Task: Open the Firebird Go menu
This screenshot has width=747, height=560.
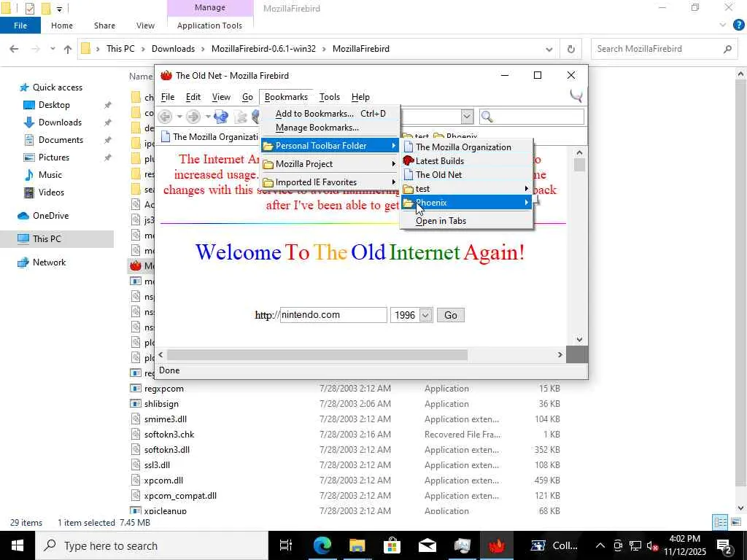Action: (247, 97)
